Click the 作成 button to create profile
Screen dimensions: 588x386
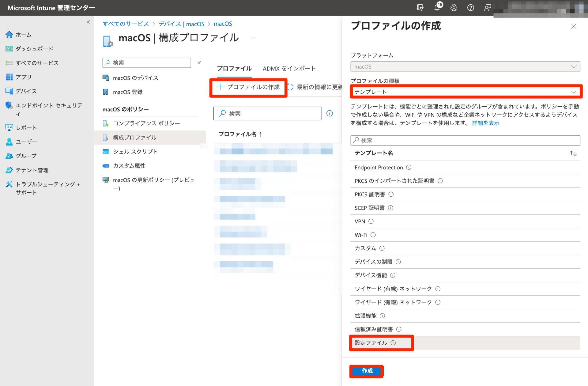click(x=367, y=371)
